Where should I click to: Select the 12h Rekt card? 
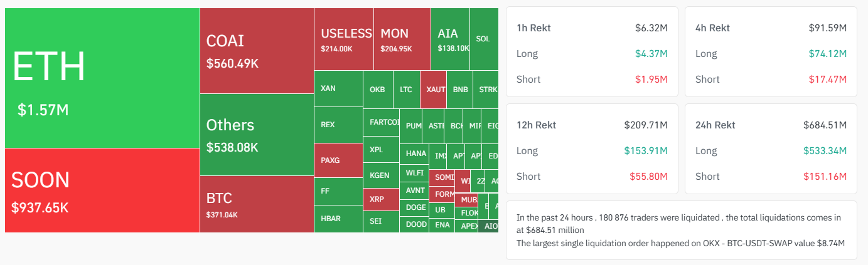point(592,149)
